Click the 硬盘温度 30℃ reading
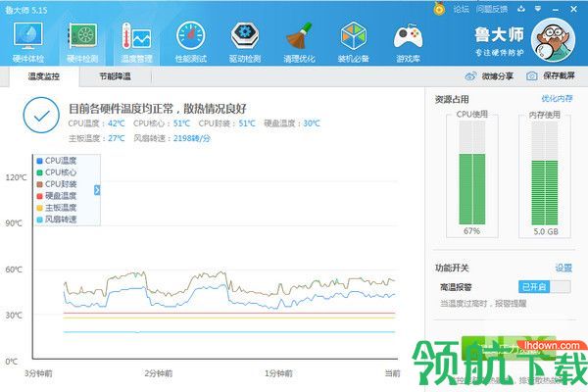The width and height of the screenshot is (588, 392). [x=292, y=123]
